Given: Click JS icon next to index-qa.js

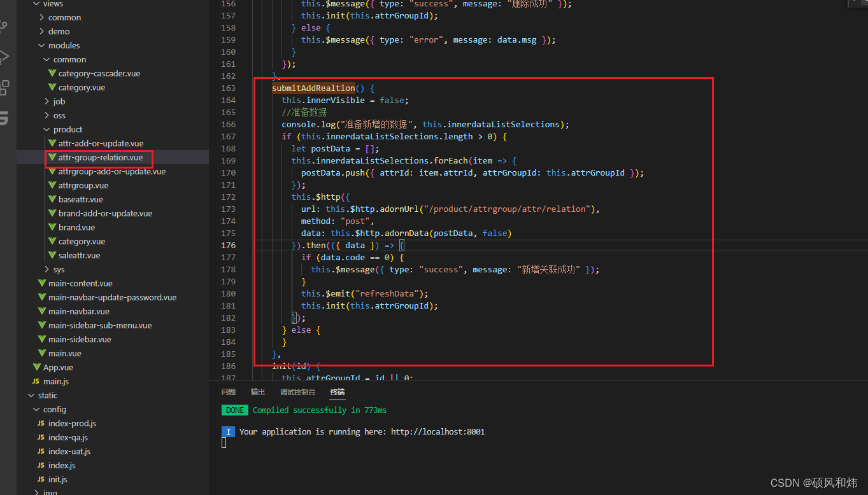Looking at the screenshot, I should click(x=41, y=438).
